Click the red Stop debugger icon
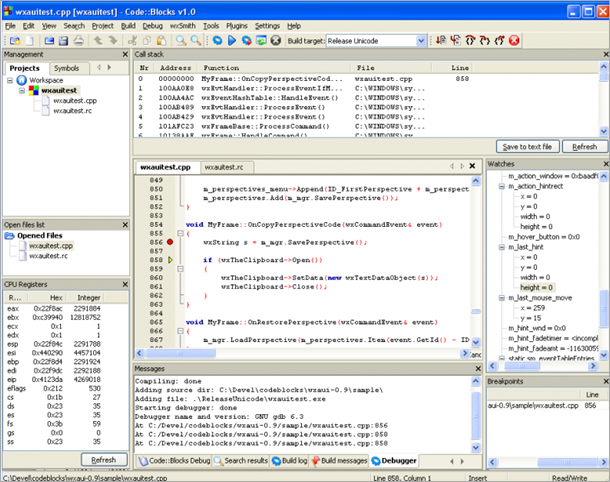 (514, 41)
